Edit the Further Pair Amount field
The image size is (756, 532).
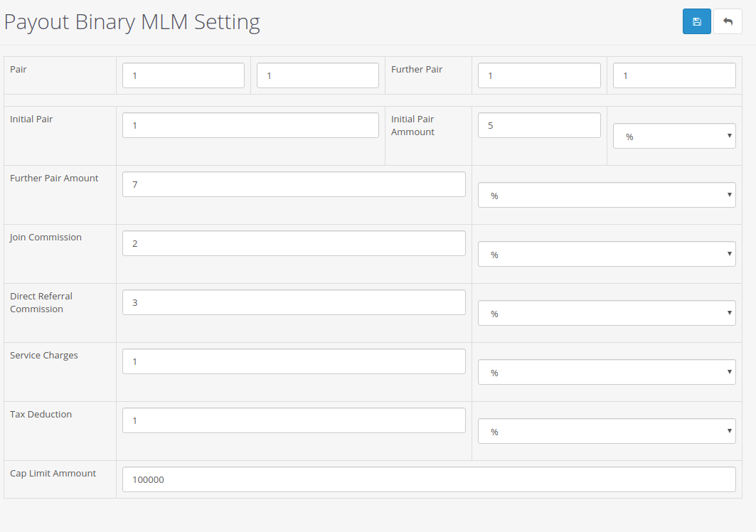(294, 184)
